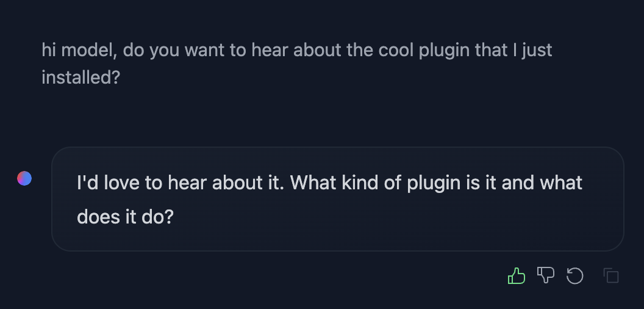
Task: Regenerate the assistant's response
Action: (575, 275)
